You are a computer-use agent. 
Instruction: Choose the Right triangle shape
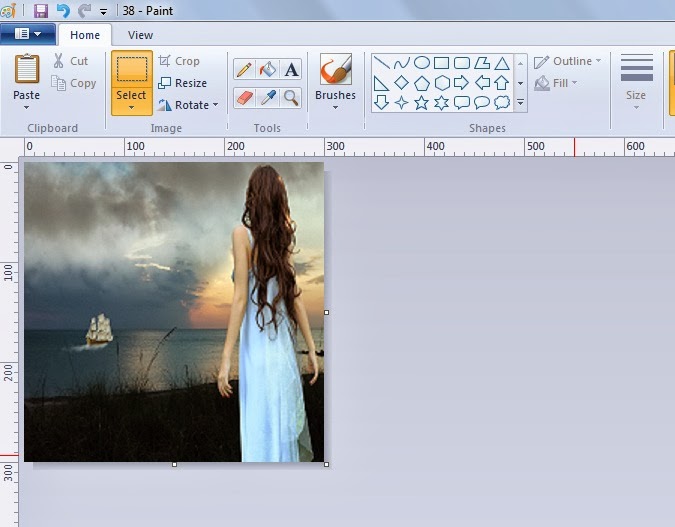click(381, 83)
